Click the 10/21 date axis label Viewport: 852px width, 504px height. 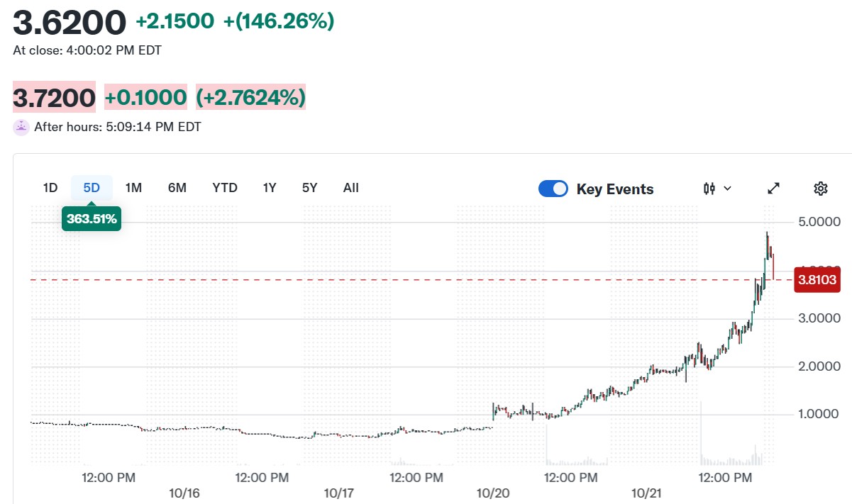tap(646, 493)
